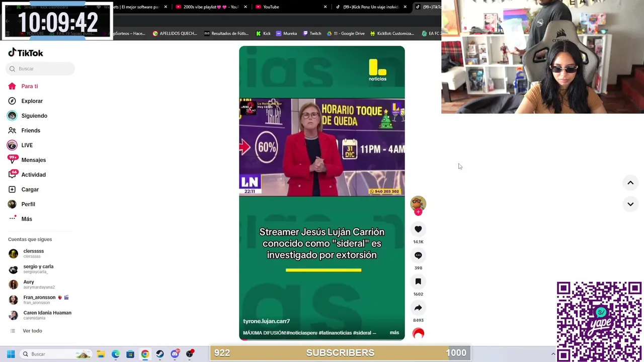
Task: Open the Kick bookmark
Action: (x=263, y=34)
